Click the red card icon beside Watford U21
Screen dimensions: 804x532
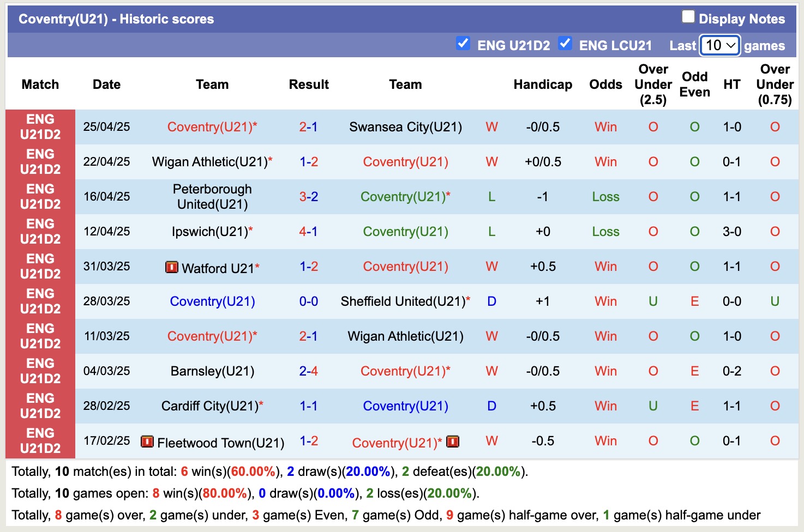pyautogui.click(x=172, y=267)
